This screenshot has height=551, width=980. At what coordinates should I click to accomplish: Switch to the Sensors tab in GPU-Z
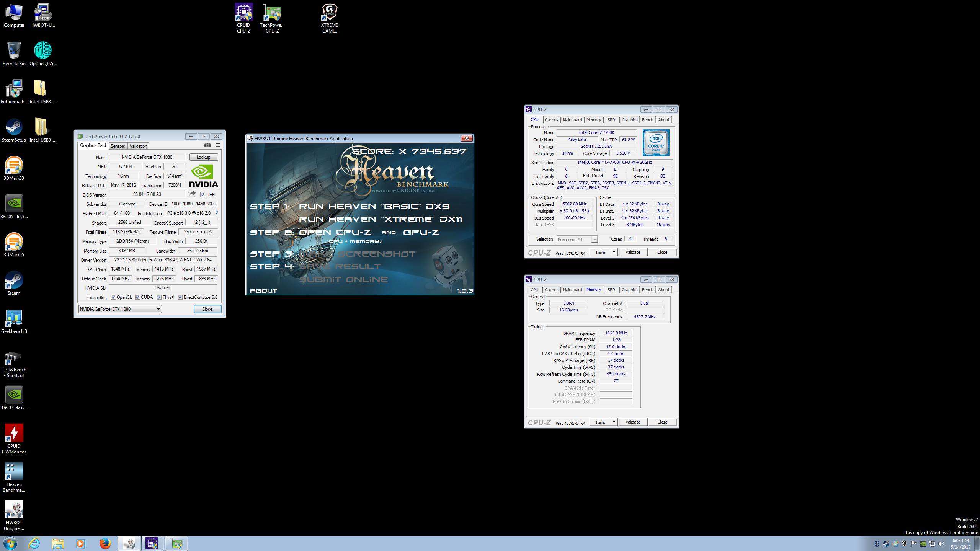(118, 146)
